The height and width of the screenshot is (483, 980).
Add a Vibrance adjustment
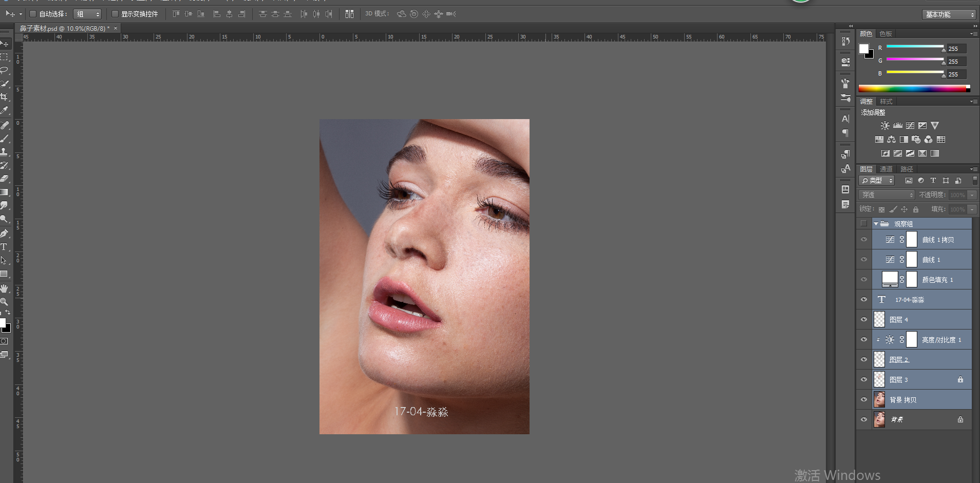click(x=935, y=126)
